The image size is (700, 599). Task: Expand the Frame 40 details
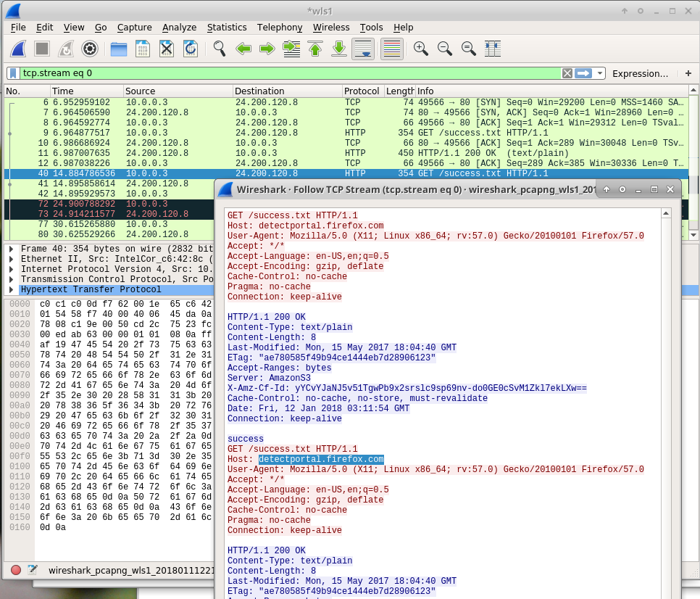11,249
